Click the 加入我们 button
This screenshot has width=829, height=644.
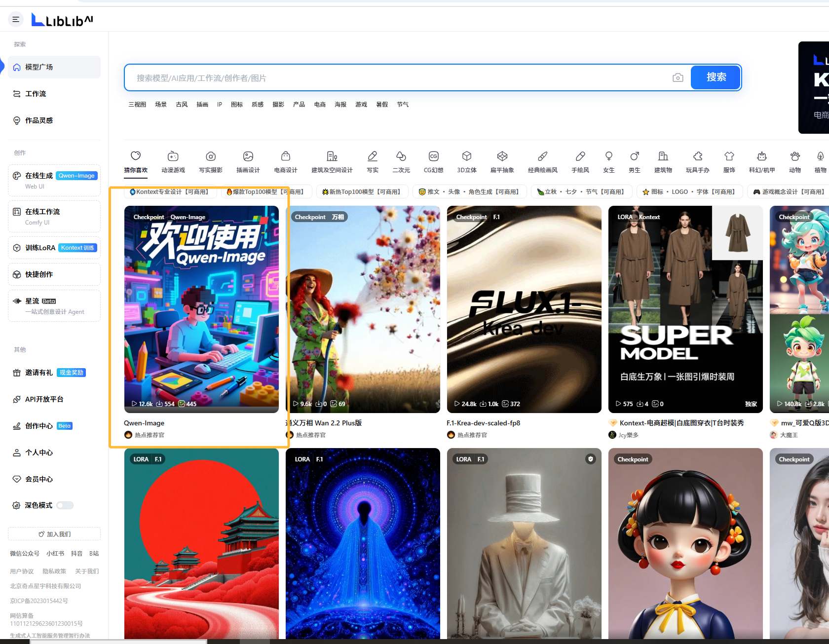(x=54, y=534)
